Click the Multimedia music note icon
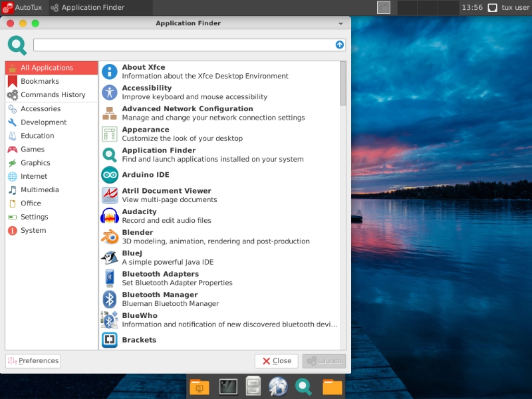532x399 pixels. (x=13, y=190)
